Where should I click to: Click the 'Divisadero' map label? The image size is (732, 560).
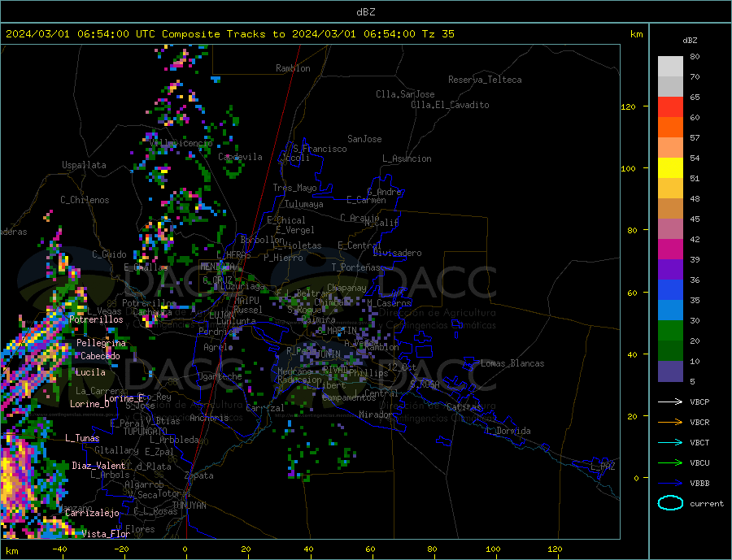click(397, 253)
